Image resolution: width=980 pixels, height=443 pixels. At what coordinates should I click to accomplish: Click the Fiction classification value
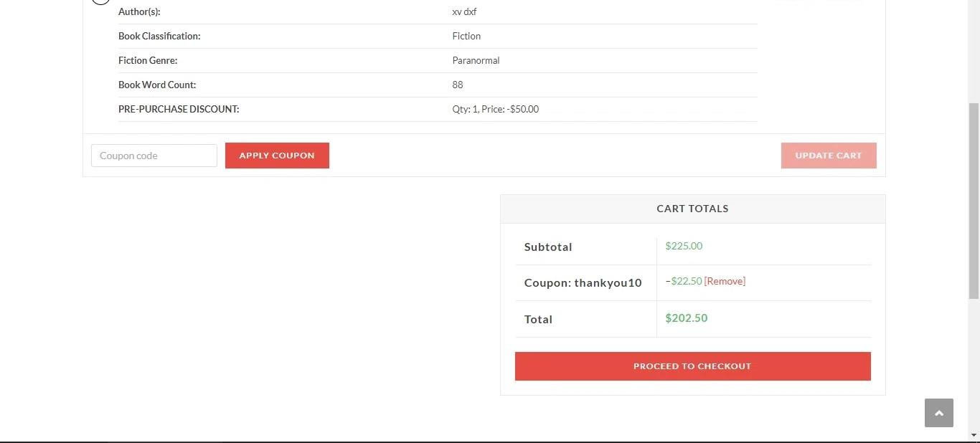point(466,36)
